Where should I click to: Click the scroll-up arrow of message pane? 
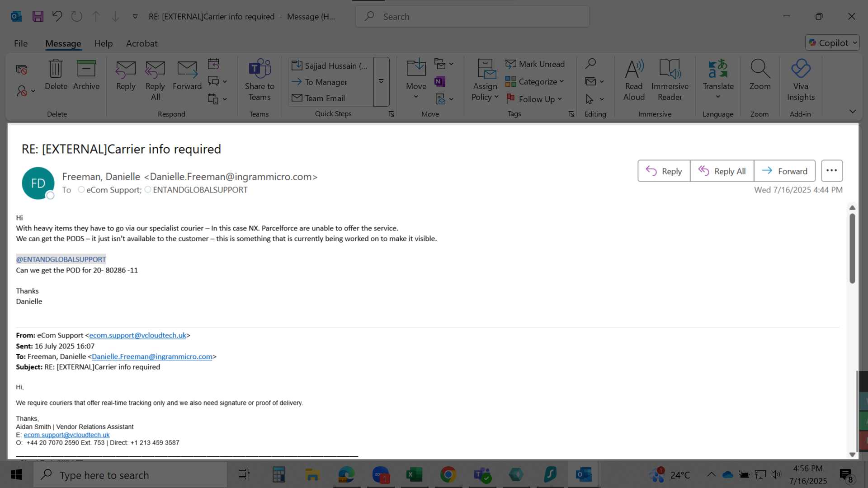[852, 208]
